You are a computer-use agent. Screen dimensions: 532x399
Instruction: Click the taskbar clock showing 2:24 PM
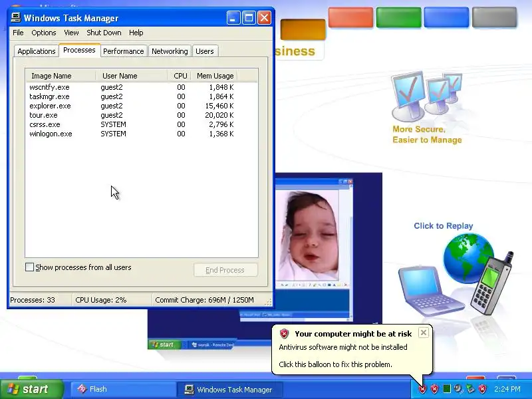click(x=507, y=389)
